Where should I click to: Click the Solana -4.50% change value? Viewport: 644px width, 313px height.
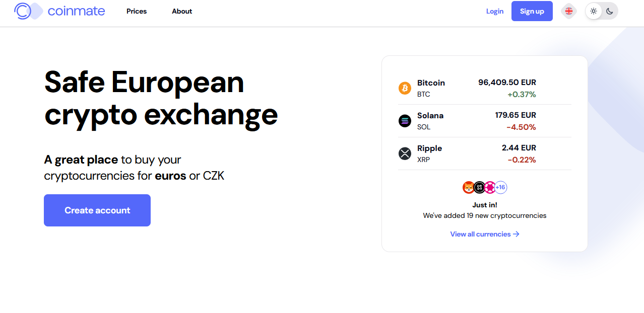tap(521, 127)
